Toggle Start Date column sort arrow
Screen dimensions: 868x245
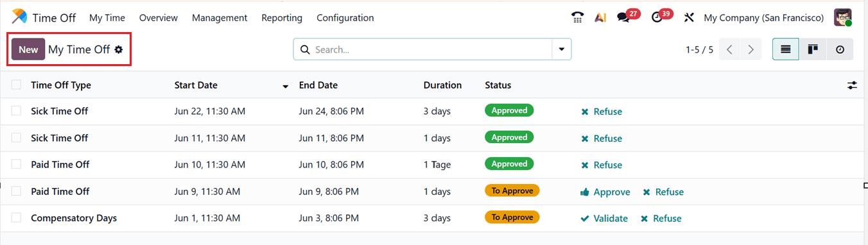pyautogui.click(x=285, y=86)
